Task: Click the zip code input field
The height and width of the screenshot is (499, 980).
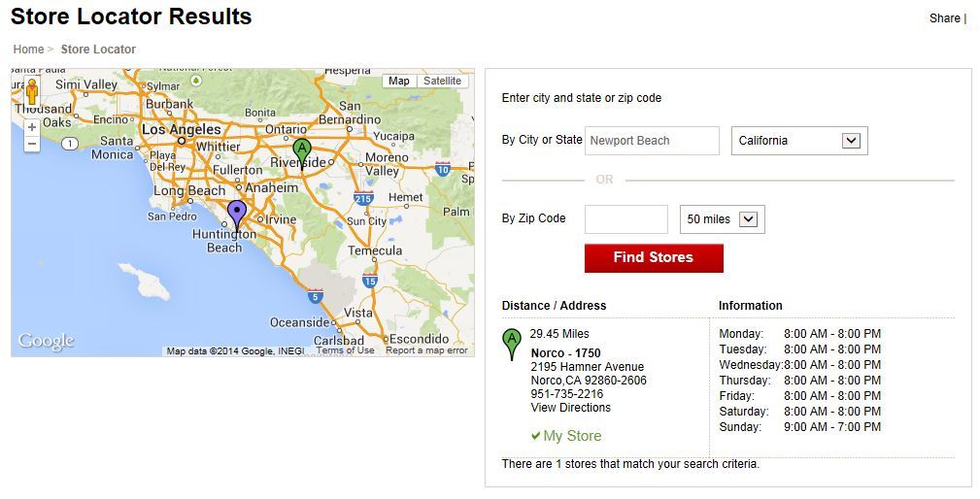Action: 625,219
